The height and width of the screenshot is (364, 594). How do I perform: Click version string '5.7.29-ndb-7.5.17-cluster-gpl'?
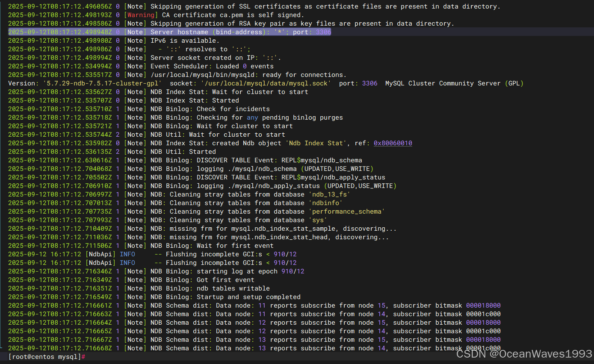click(102, 83)
